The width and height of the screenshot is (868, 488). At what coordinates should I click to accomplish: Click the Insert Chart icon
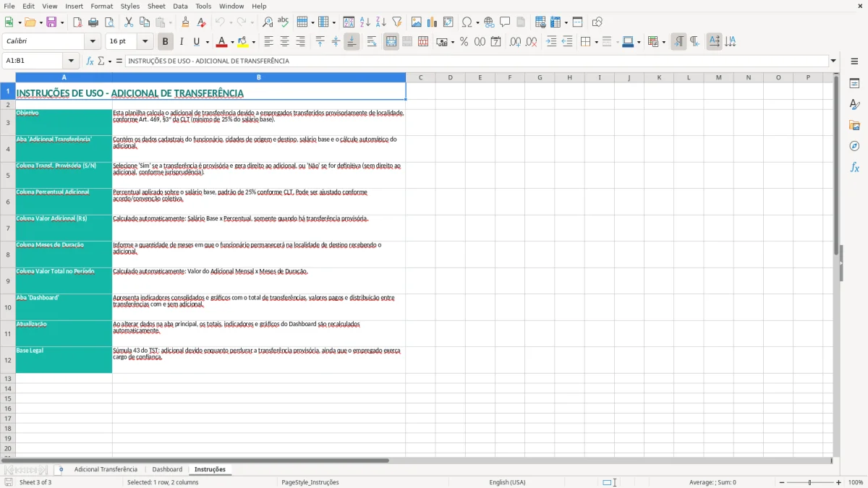pos(433,22)
